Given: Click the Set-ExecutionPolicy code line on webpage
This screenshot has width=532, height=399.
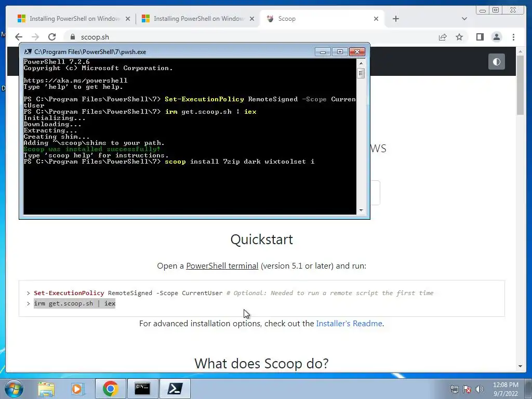Looking at the screenshot, I should point(233,293).
